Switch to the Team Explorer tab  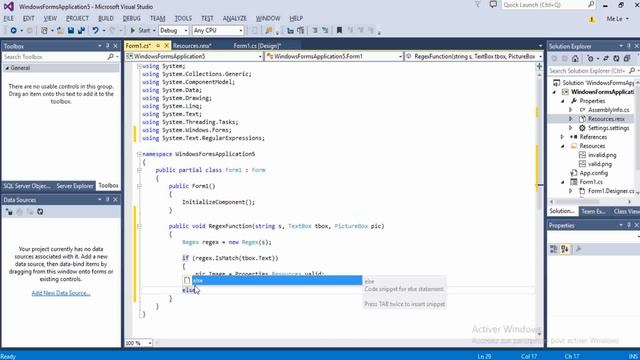point(593,211)
